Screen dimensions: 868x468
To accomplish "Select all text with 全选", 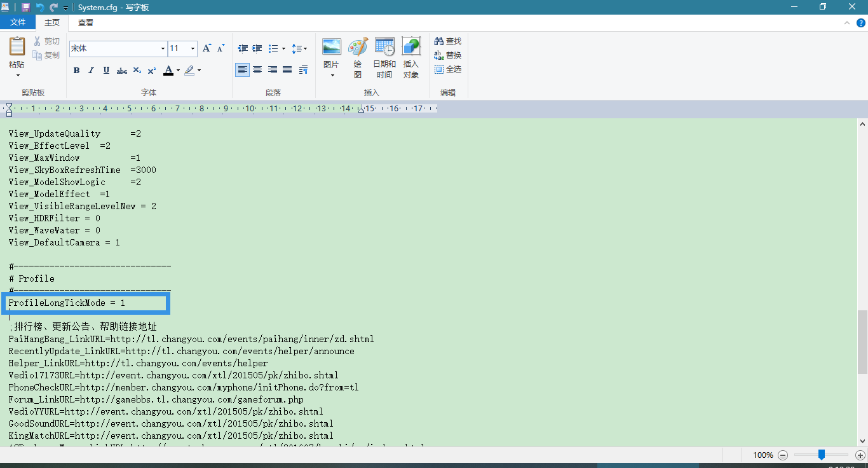I will [x=448, y=69].
